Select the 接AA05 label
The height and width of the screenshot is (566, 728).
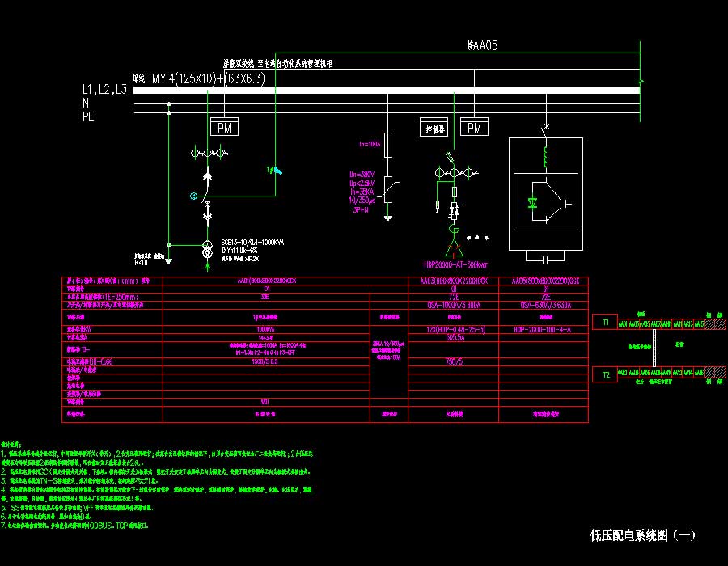[482, 45]
